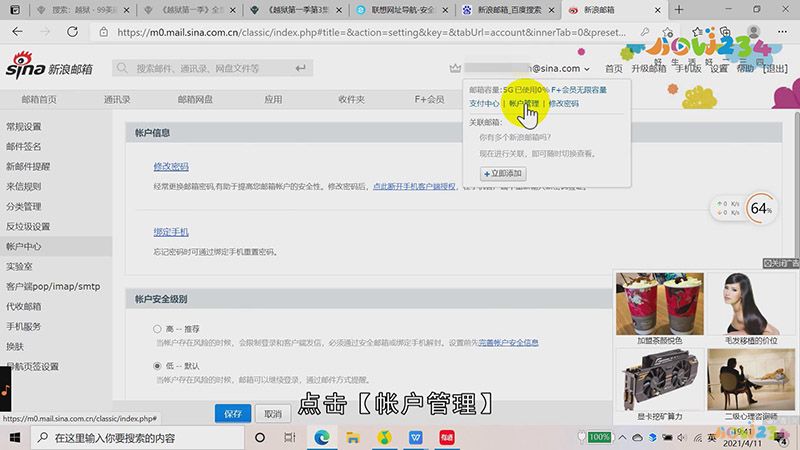The width and height of the screenshot is (800, 450).
Task: Click the volume icon in system tray
Action: pyautogui.click(x=682, y=438)
